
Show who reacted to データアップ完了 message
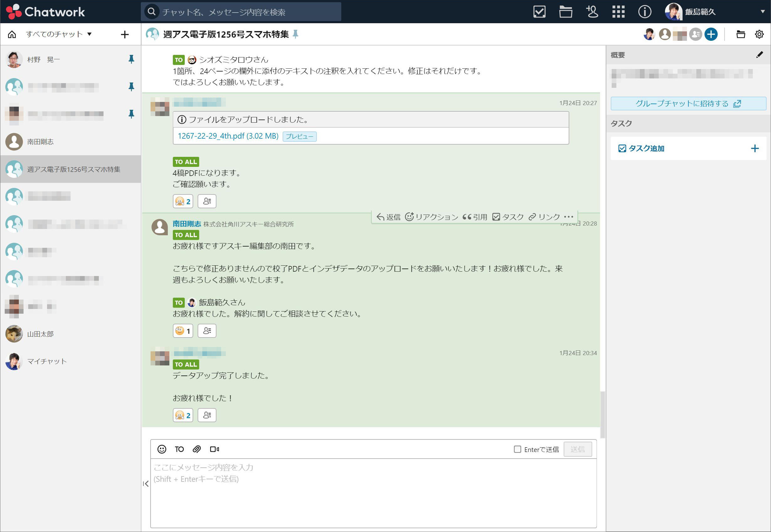click(207, 415)
